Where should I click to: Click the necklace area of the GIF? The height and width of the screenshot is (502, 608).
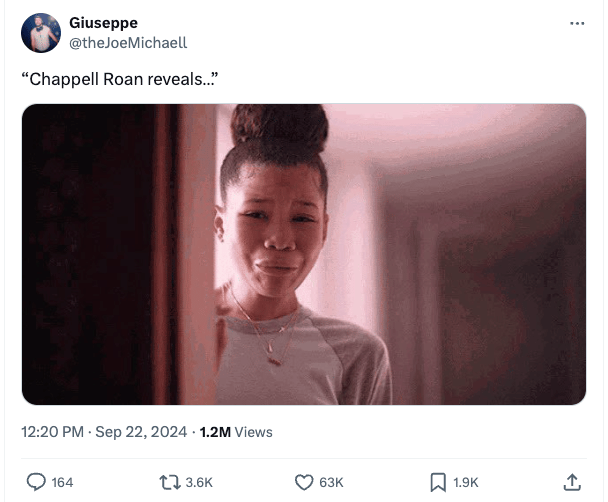click(x=268, y=333)
